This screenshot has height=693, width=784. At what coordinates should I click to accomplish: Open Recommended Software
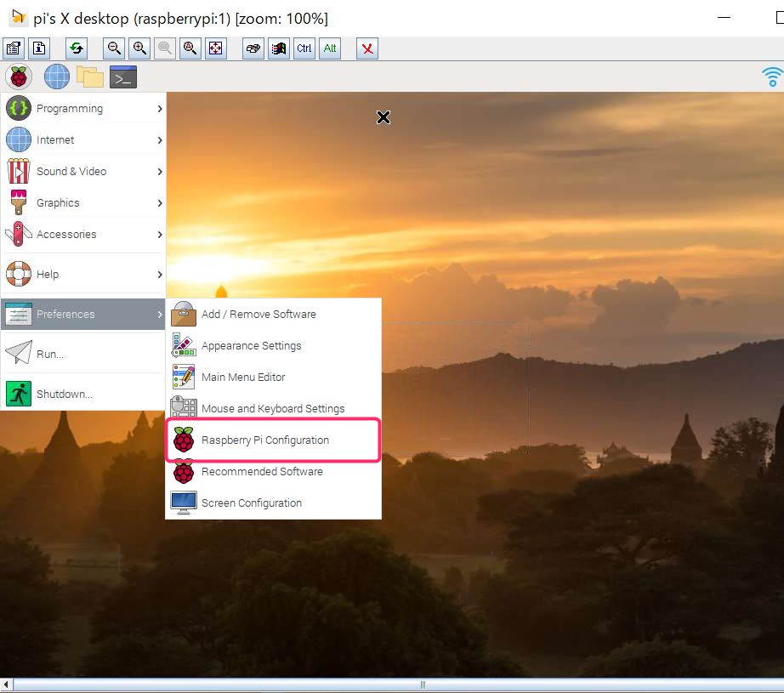(x=274, y=472)
